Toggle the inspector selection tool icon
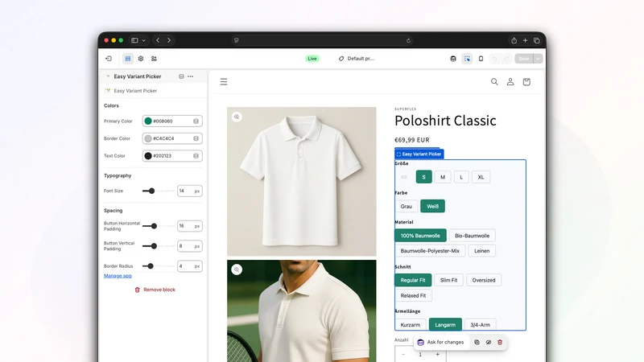This screenshot has height=362, width=644. 467,59
